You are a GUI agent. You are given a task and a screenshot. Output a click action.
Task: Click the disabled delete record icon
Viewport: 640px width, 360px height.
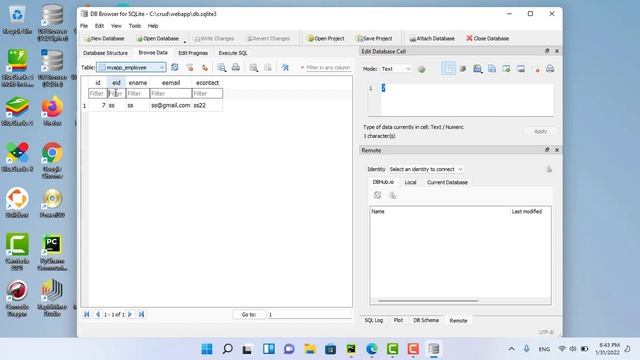point(268,67)
